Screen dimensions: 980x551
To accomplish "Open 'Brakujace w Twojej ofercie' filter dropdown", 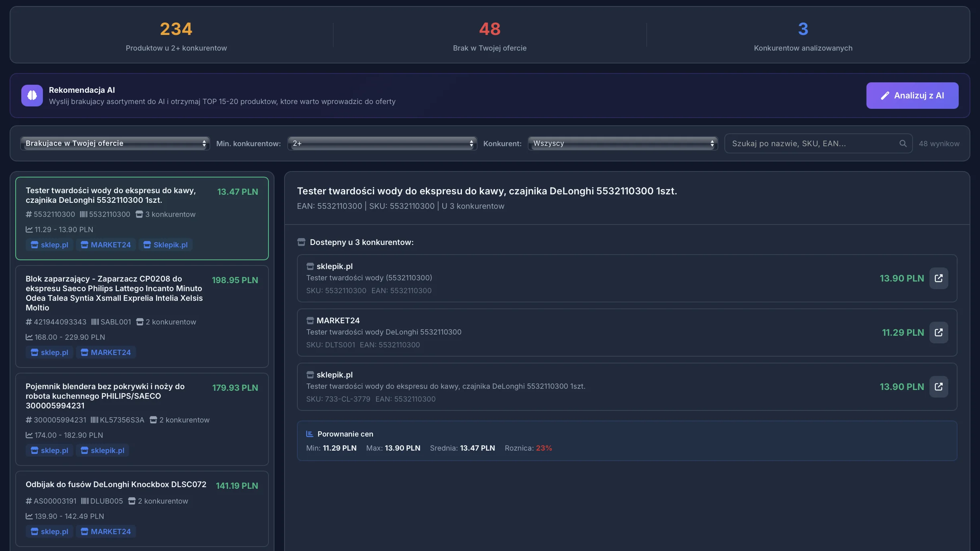I will (x=115, y=143).
